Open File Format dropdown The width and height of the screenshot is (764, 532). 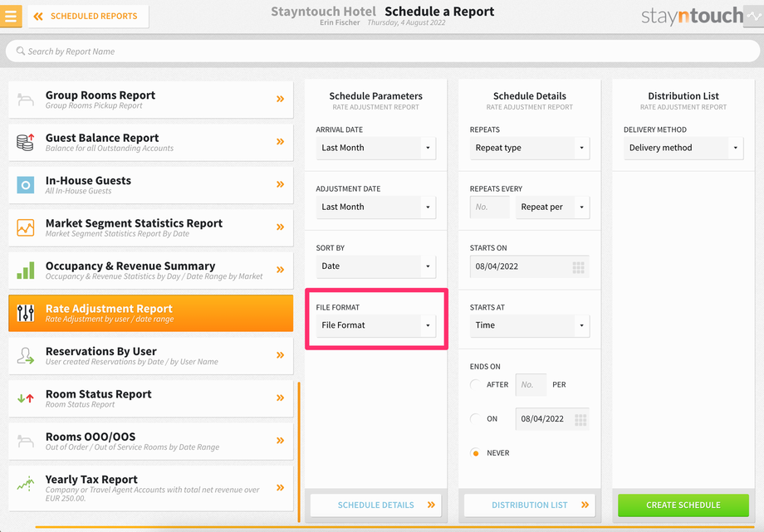pos(375,325)
